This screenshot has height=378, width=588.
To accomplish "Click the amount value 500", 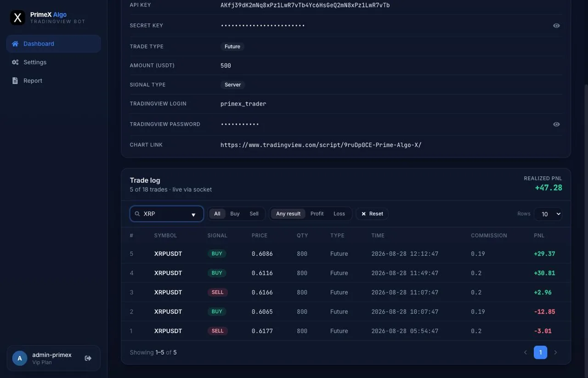I will click(226, 66).
